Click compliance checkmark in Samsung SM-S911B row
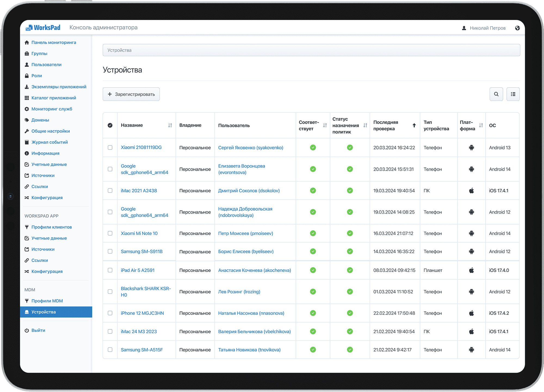This screenshot has height=392, width=544. 313,252
